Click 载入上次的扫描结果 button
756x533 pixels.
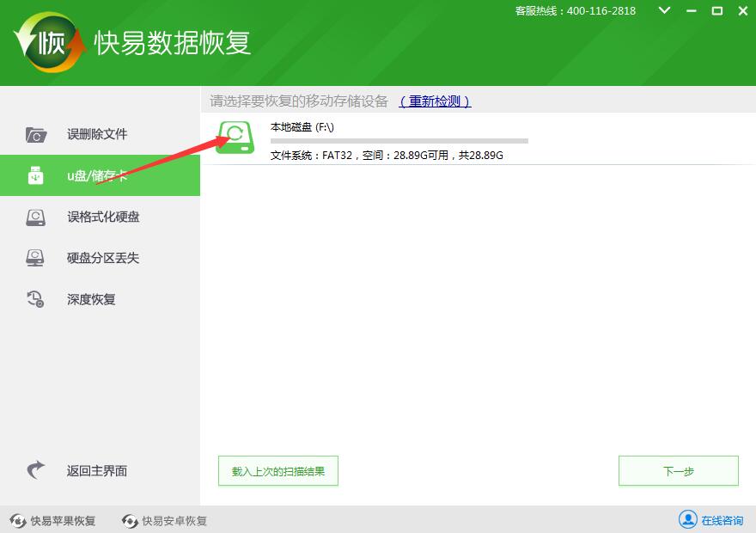277,470
